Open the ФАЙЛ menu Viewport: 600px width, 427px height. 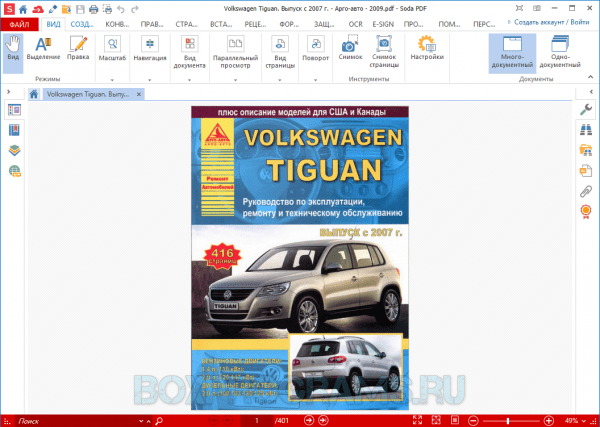pos(20,24)
